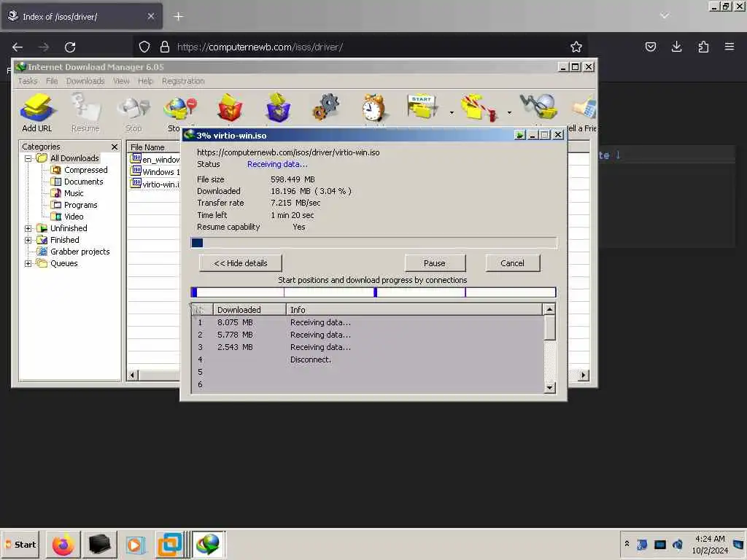
Task: Open the Downloads menu
Action: tap(85, 81)
